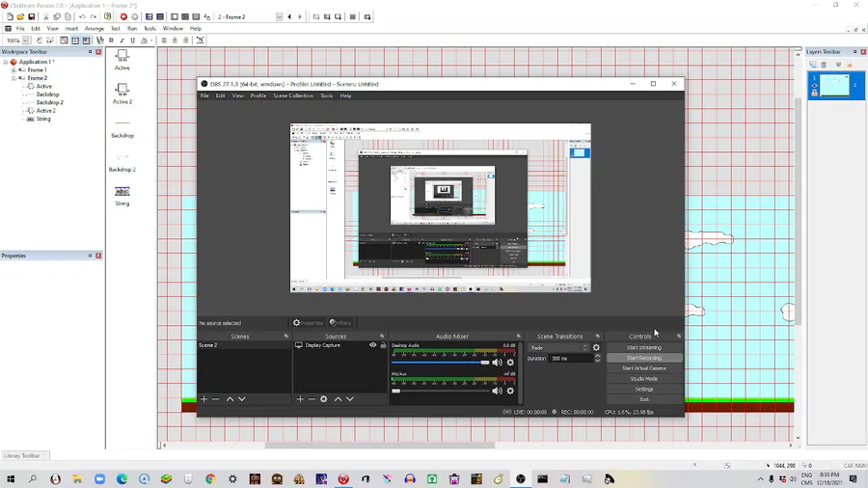Select Scene 2 in Scenes list
868x488 pixels.
coord(244,345)
